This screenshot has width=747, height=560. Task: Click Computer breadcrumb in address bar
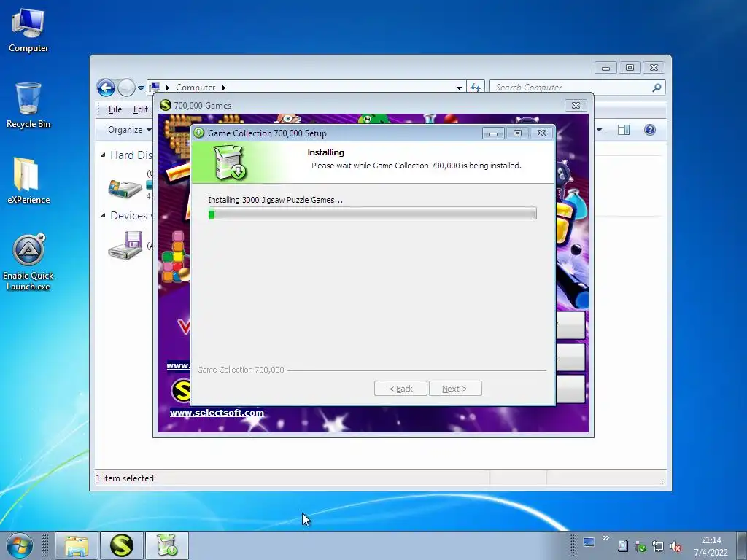[x=196, y=87]
